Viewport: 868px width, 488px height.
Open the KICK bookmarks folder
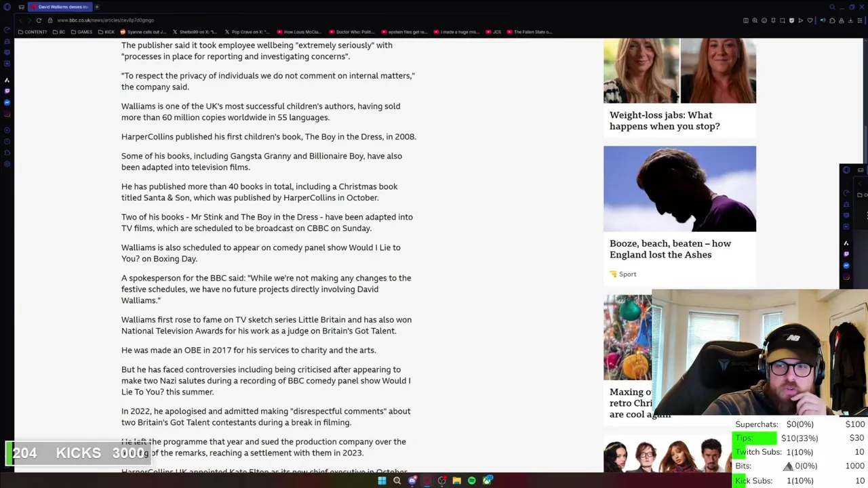tap(106, 32)
